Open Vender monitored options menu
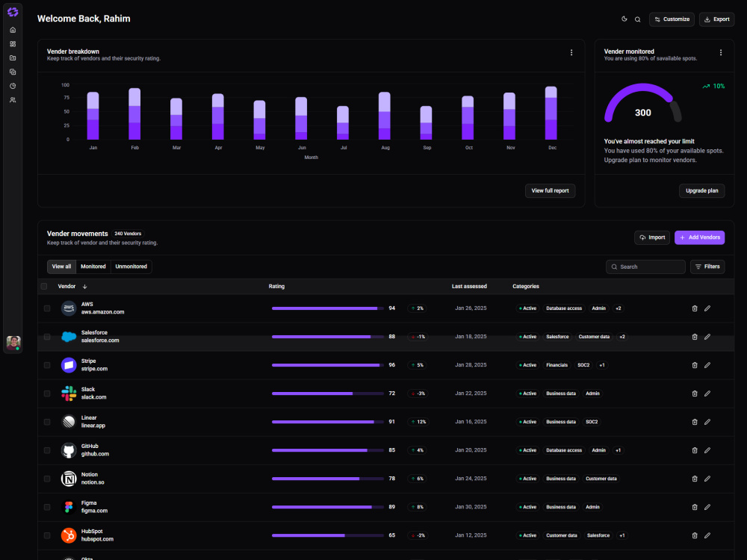The image size is (747, 560). [x=720, y=52]
